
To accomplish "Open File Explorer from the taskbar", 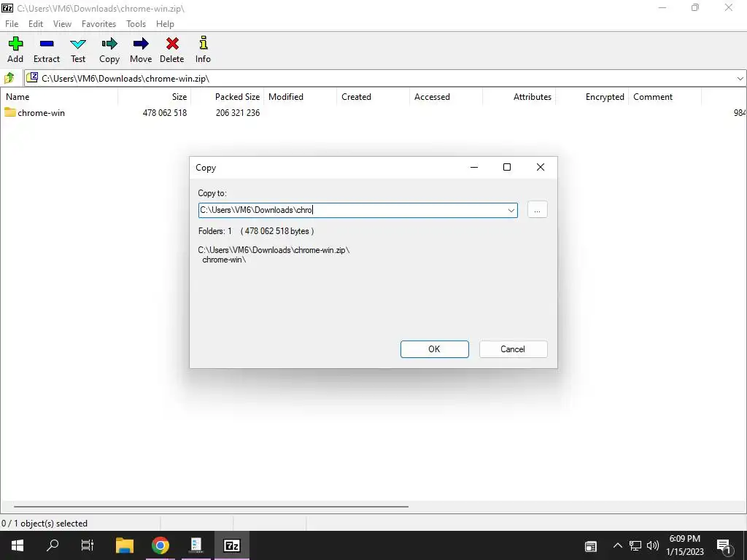I will [x=125, y=545].
